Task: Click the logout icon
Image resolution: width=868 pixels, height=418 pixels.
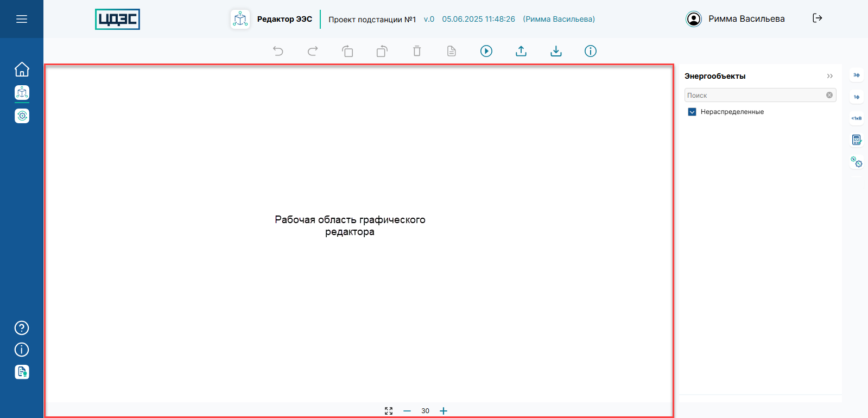Action: pos(817,18)
